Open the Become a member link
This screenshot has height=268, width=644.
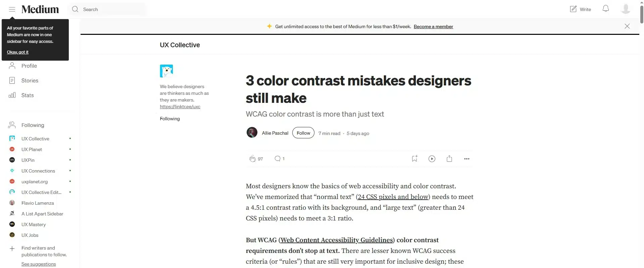[x=434, y=26]
